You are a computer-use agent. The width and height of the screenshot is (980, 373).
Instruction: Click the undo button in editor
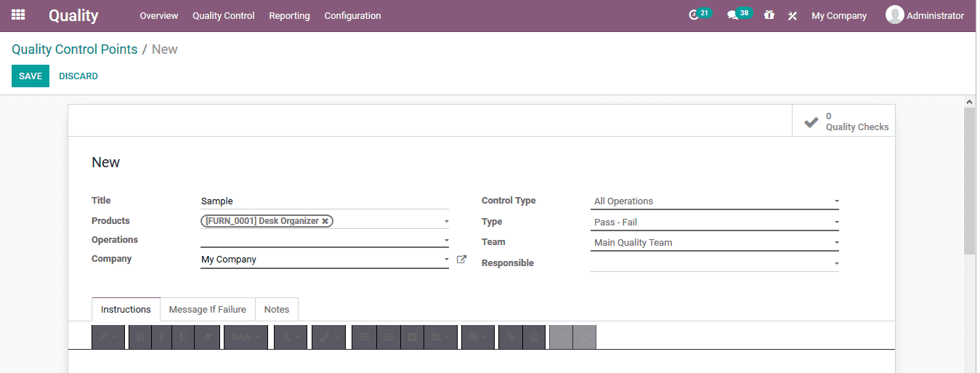(x=562, y=337)
